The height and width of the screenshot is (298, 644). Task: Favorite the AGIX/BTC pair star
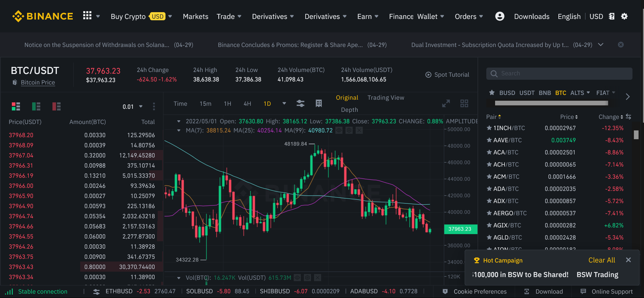tap(489, 225)
